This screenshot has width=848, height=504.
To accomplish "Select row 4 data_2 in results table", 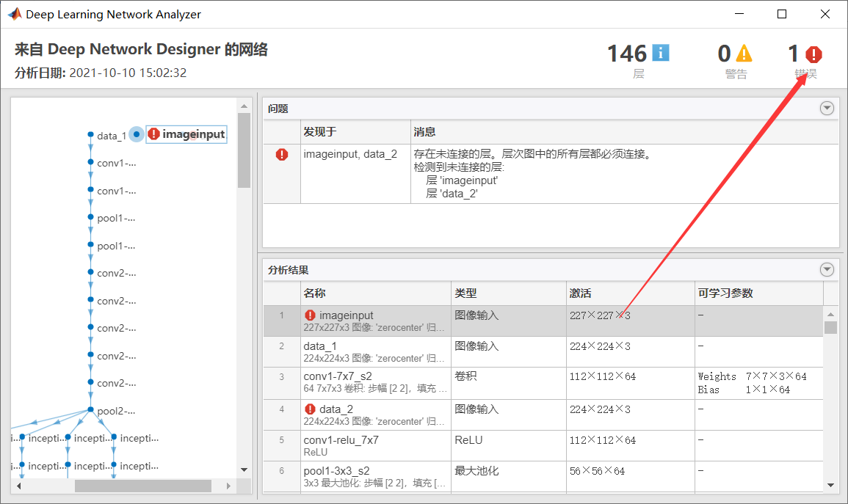I will [x=543, y=415].
